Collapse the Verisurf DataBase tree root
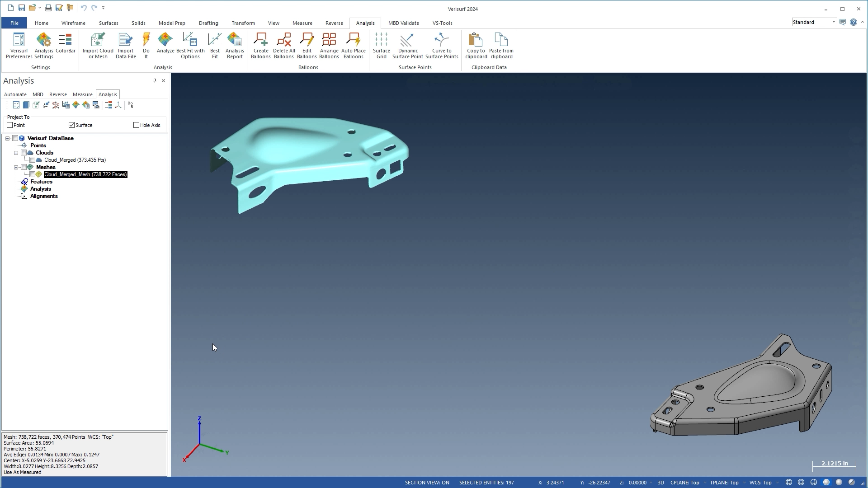This screenshot has width=868, height=488. tap(8, 138)
